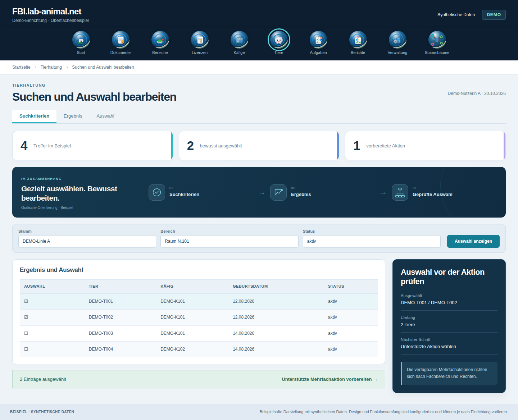Open the Bereich field showing Raum N.101
This screenshot has width=518, height=420.
(x=230, y=241)
